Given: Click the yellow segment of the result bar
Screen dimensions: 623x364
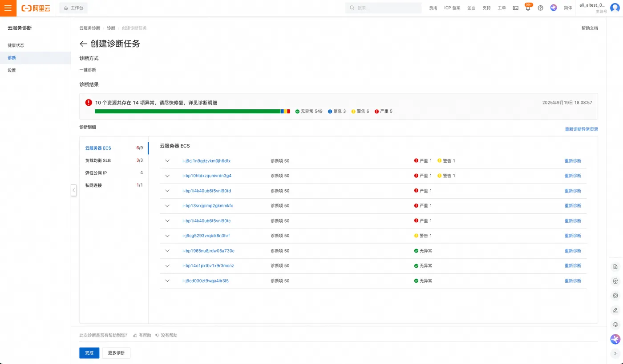Looking at the screenshot, I should pos(285,111).
